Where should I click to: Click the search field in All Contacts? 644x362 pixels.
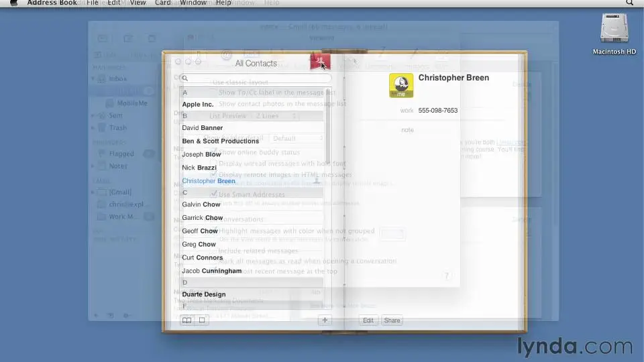(x=256, y=78)
